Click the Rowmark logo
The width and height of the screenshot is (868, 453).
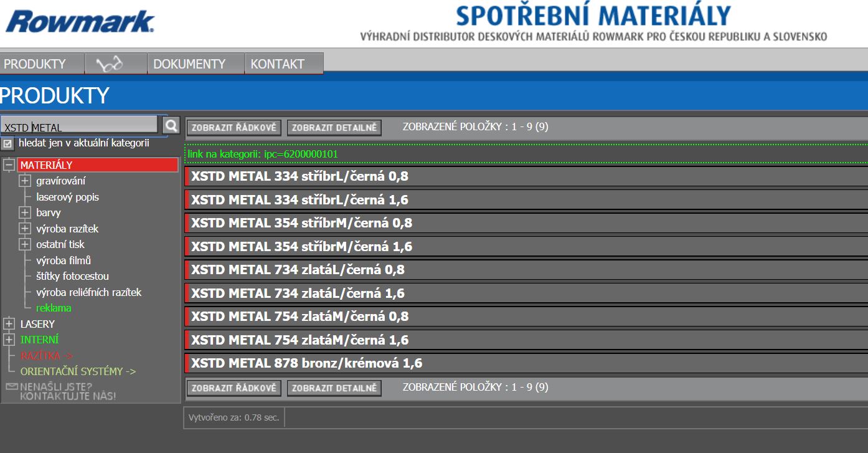point(80,22)
